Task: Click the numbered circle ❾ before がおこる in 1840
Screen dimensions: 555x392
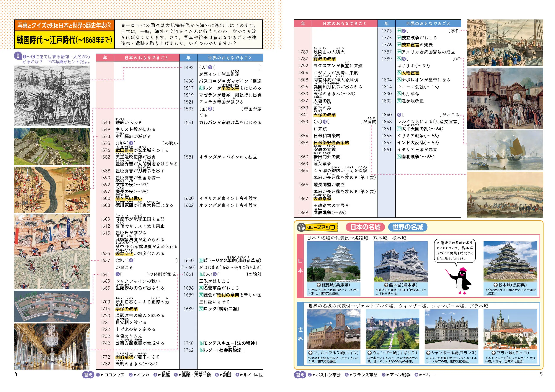Action: click(x=399, y=115)
